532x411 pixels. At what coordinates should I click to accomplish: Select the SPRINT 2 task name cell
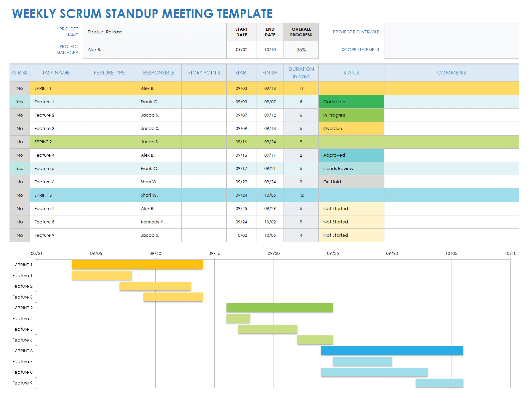click(56, 142)
